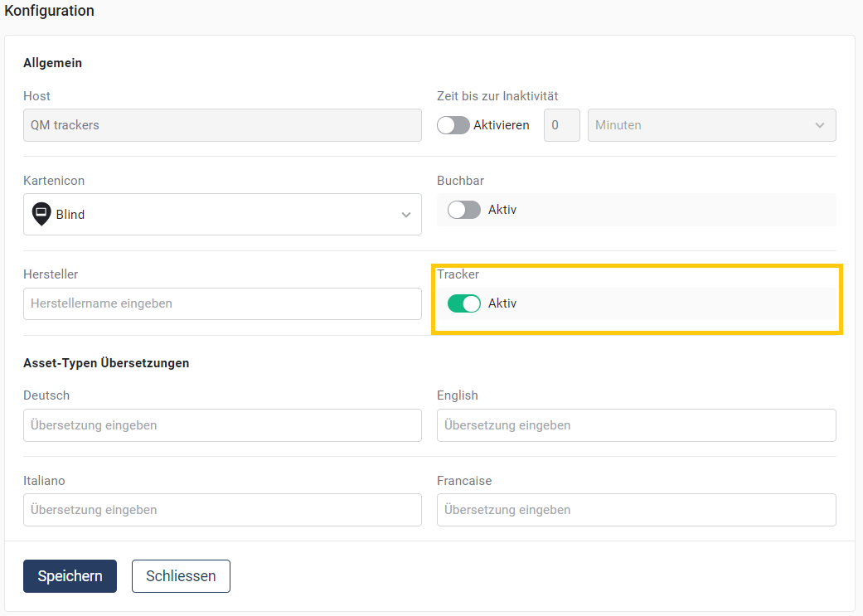Click into the English translation field

(636, 425)
